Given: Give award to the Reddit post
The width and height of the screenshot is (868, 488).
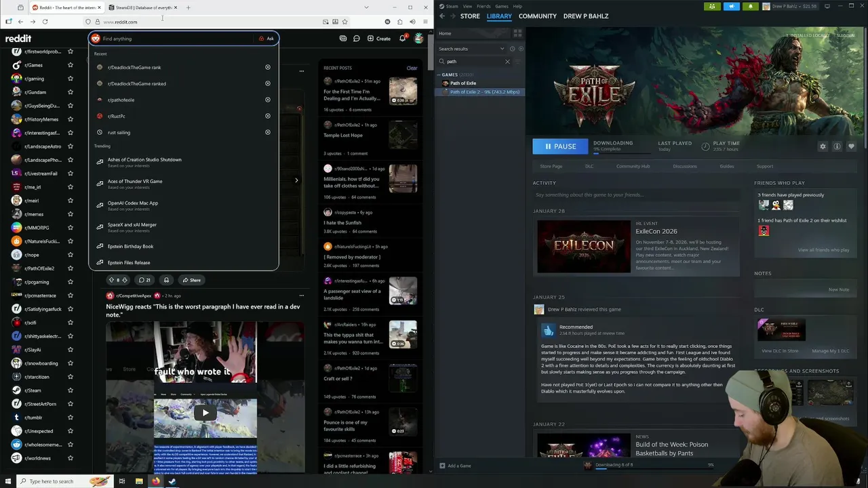Looking at the screenshot, I should click(166, 280).
